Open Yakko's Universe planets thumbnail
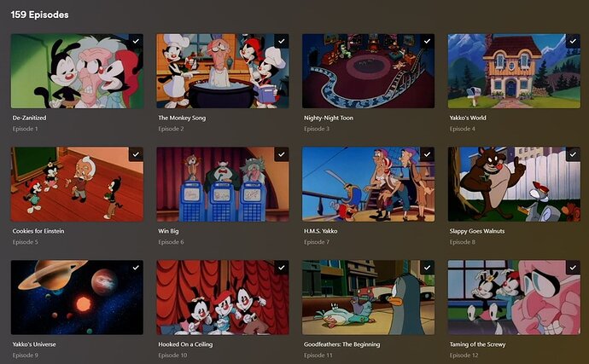 click(x=77, y=298)
